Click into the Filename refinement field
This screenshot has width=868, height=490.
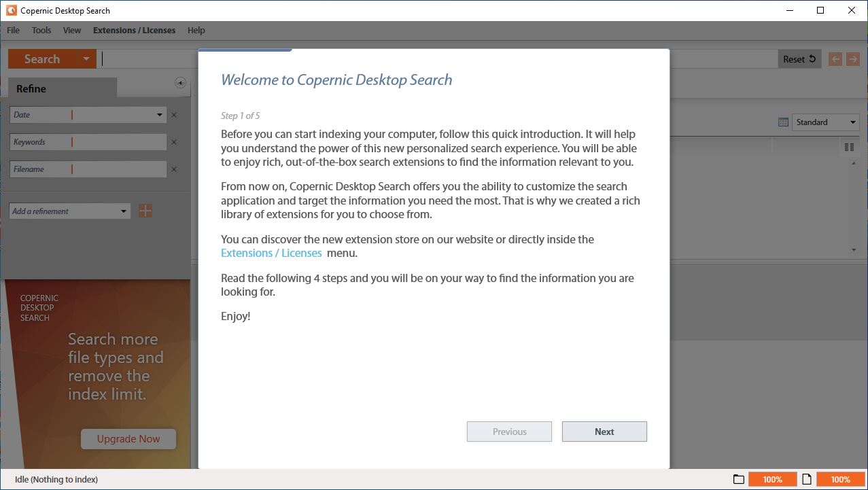coord(88,169)
